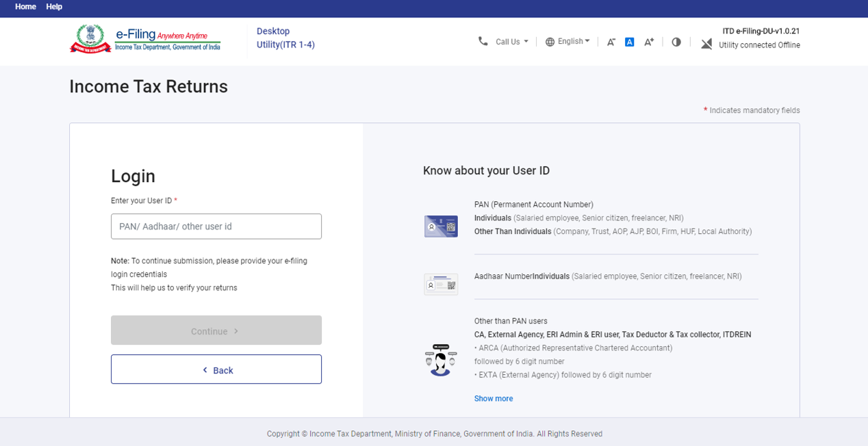This screenshot has width=868, height=446.
Task: Open the Help menu item
Action: pyautogui.click(x=54, y=7)
